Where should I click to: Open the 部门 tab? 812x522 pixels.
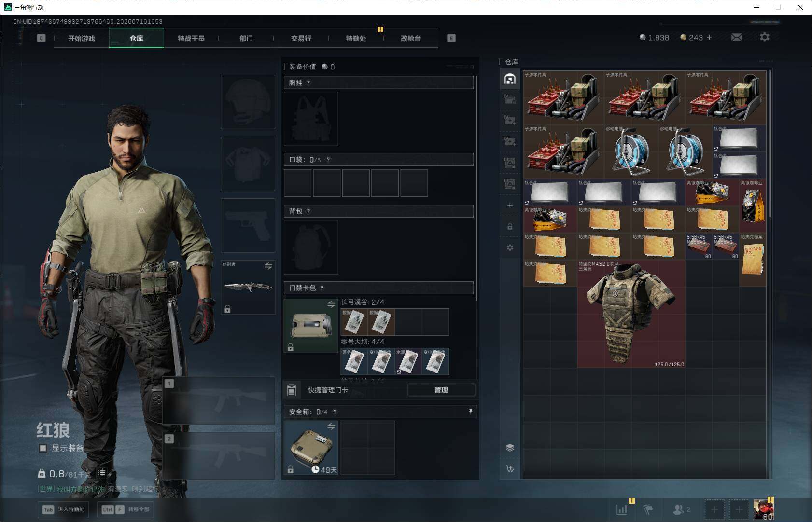coord(246,38)
